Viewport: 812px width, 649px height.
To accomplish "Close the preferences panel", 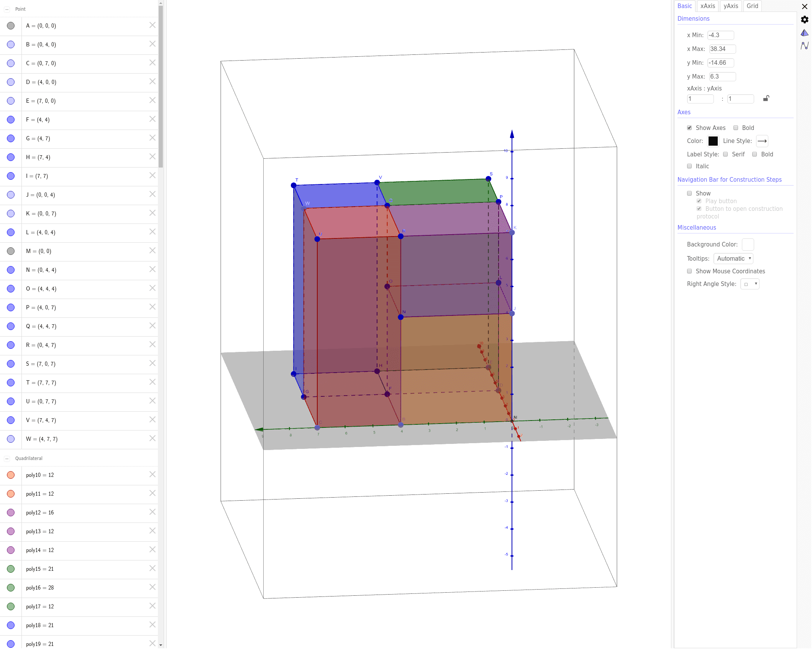I will (x=804, y=7).
